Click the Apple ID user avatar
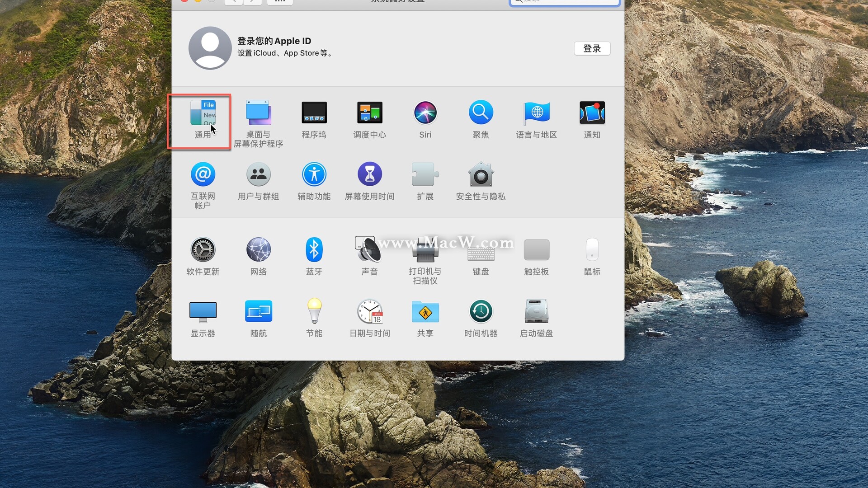 click(x=210, y=48)
